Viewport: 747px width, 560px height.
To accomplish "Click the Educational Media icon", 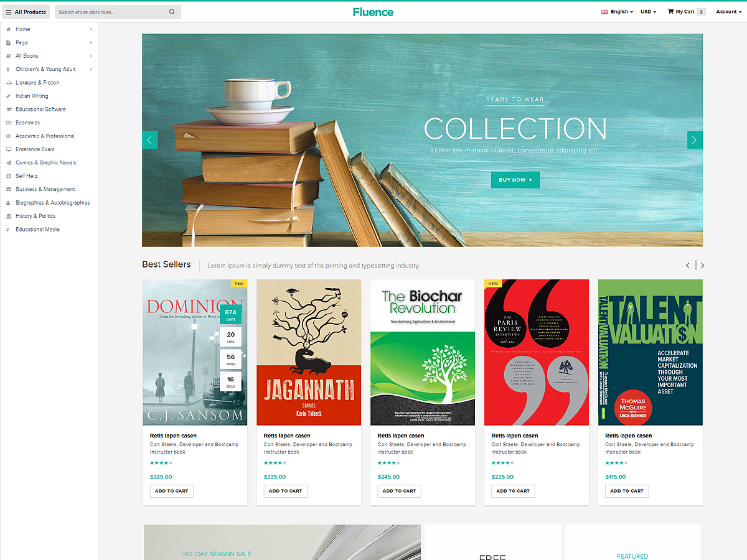I will pyautogui.click(x=9, y=230).
